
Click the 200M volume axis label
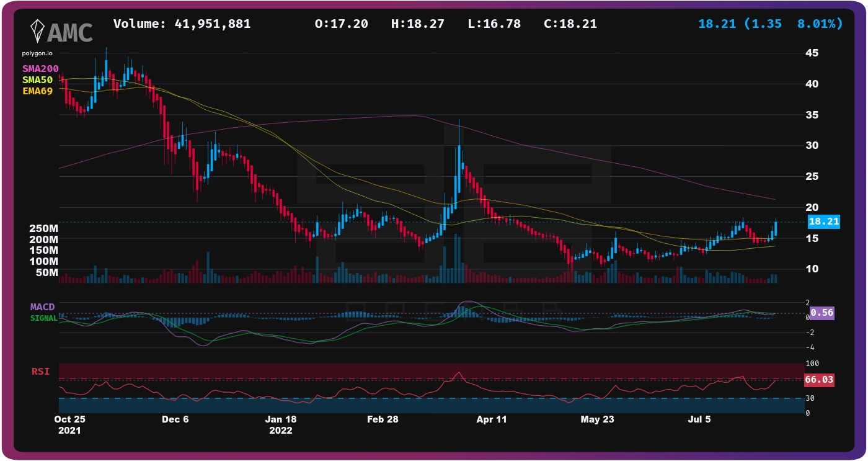pos(43,239)
